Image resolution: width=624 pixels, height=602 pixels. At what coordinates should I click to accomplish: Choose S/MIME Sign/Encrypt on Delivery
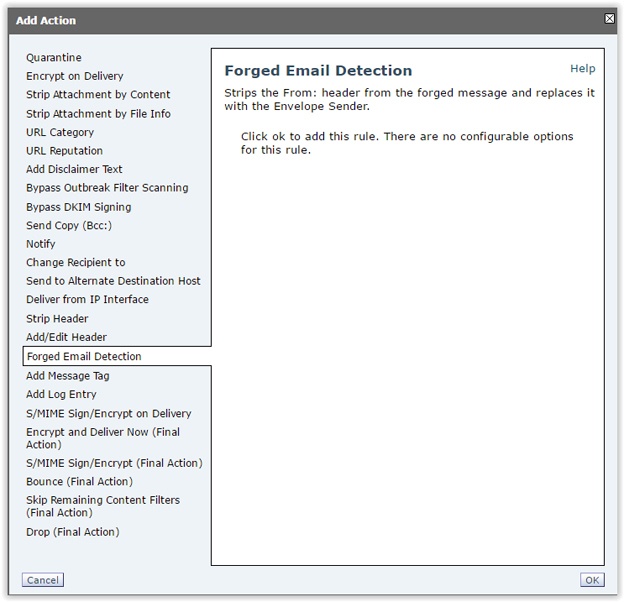click(109, 413)
